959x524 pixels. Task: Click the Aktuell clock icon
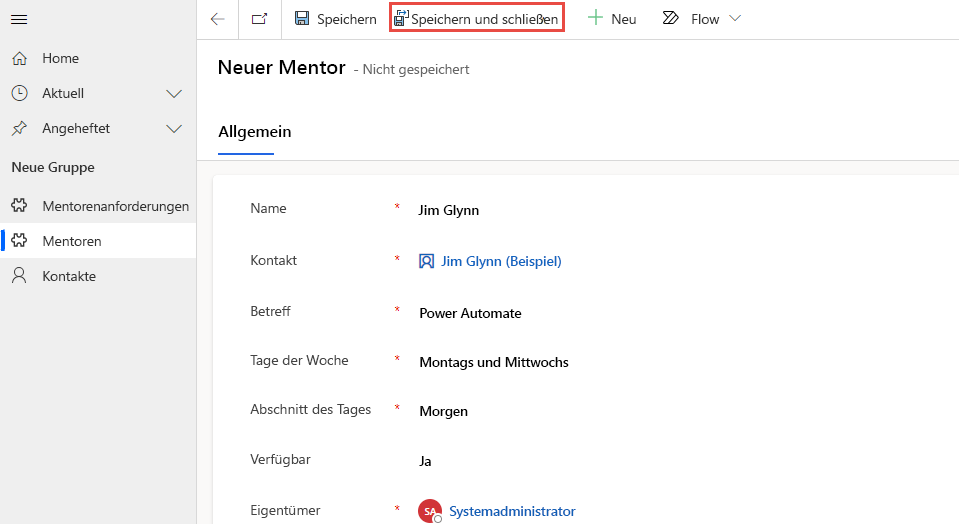click(20, 93)
